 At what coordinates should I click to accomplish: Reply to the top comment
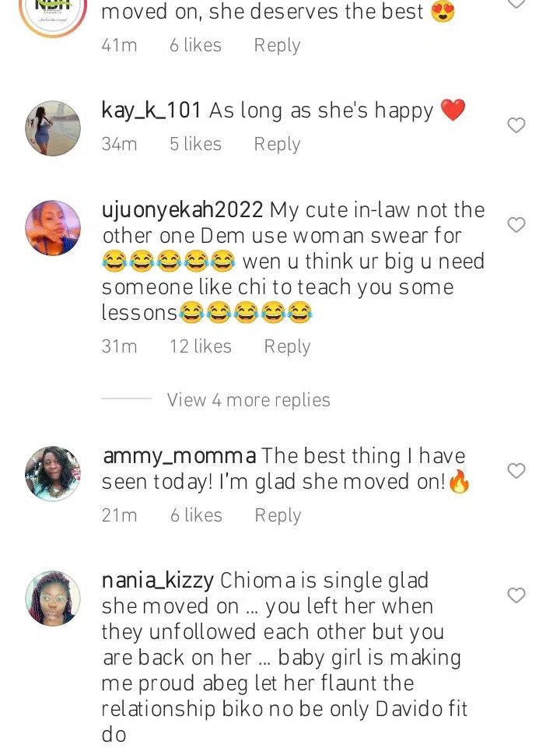277,46
